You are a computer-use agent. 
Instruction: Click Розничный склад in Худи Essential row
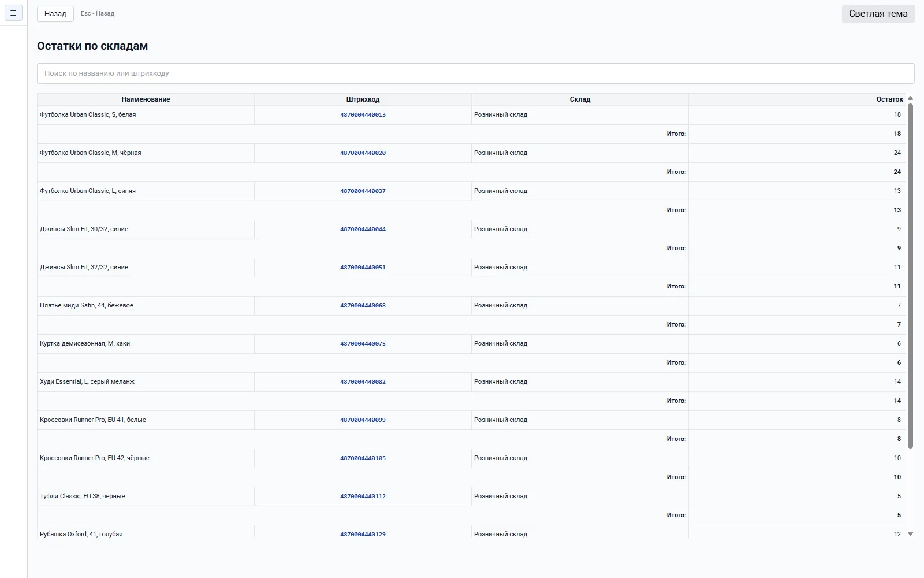(501, 382)
